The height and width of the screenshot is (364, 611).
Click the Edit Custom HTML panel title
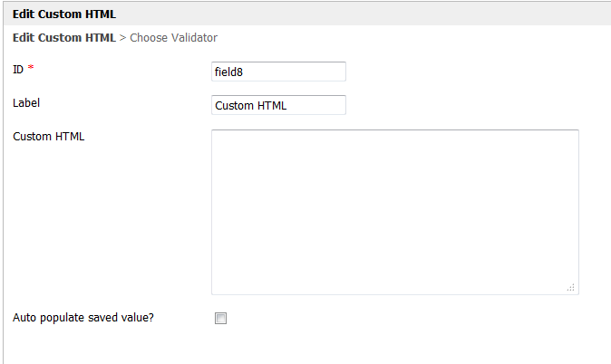coord(63,14)
